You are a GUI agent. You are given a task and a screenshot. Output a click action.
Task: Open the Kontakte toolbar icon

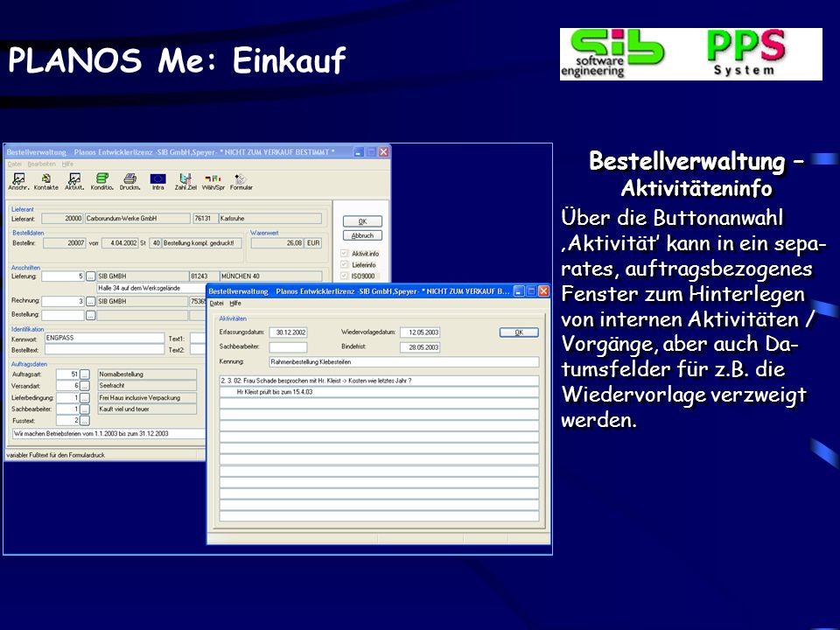coord(46,182)
